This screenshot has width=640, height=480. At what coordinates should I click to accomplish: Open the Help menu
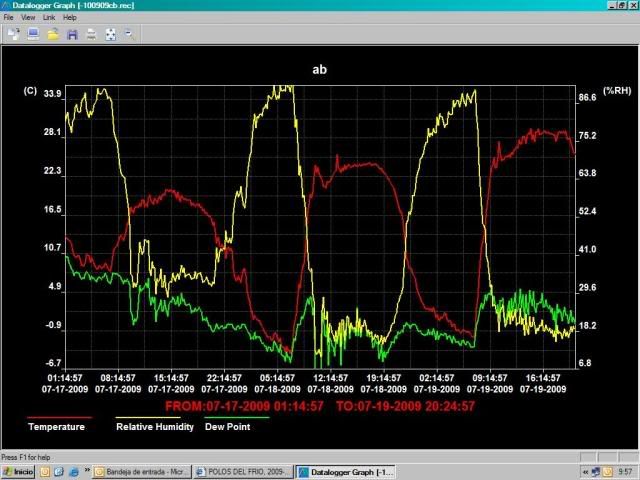click(x=69, y=18)
